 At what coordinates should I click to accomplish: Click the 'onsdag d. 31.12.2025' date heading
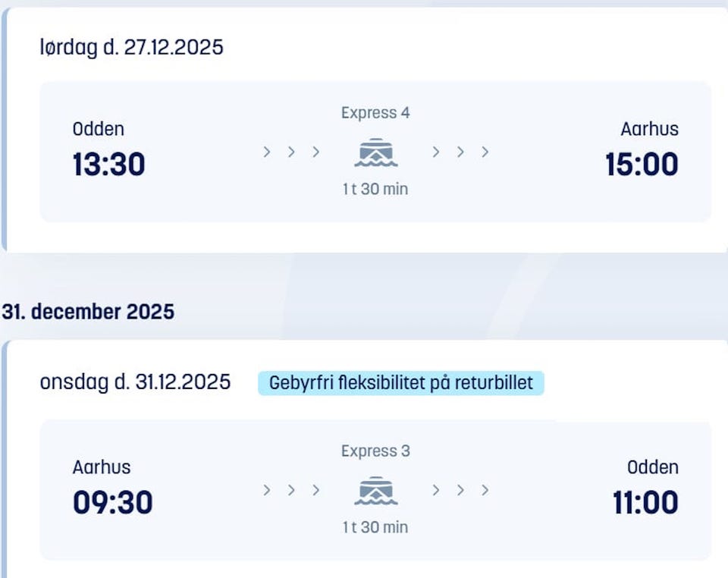coord(135,382)
